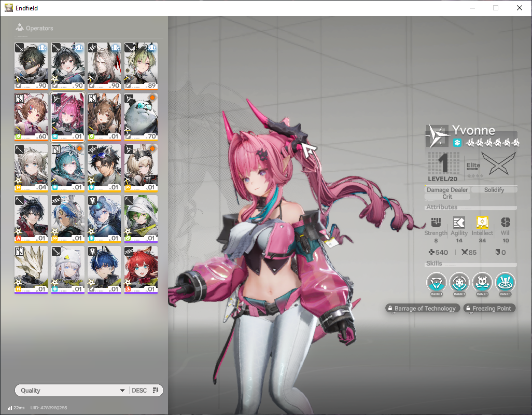Click Yvonne's star-shaped class emblem
This screenshot has height=415, width=532.
pos(437,136)
